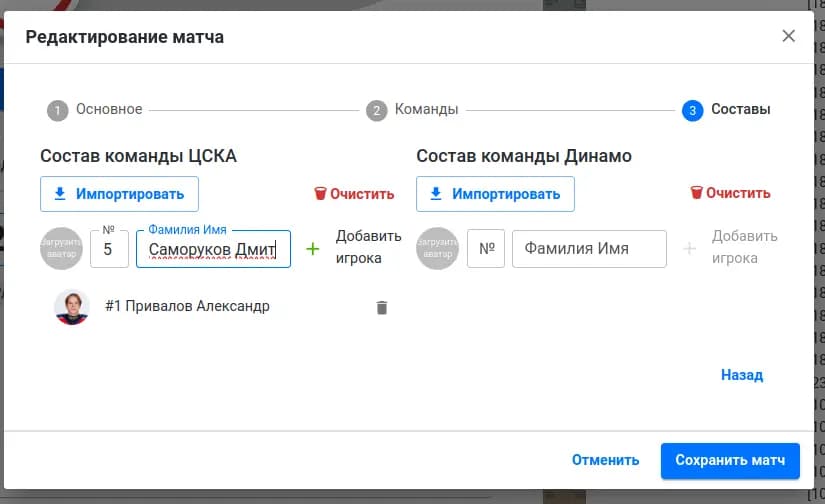This screenshot has height=504, width=825.
Task: Upload avatar for new ЦСКА player
Action: (62, 248)
